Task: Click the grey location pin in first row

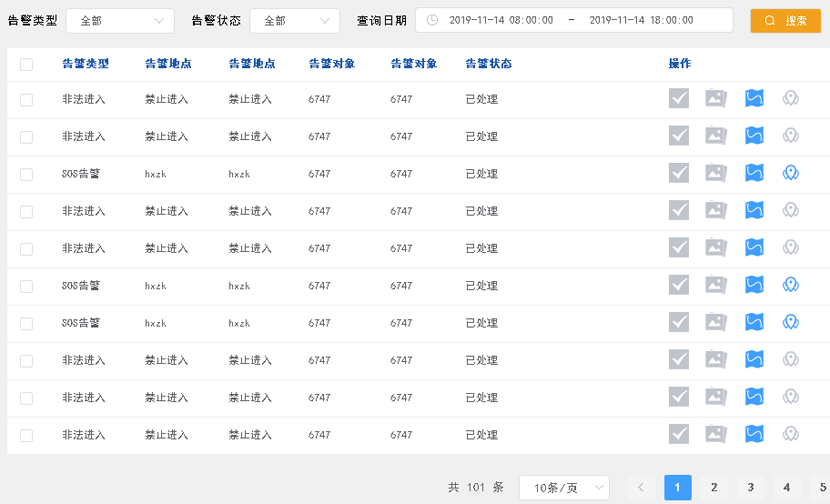Action: pos(791,98)
